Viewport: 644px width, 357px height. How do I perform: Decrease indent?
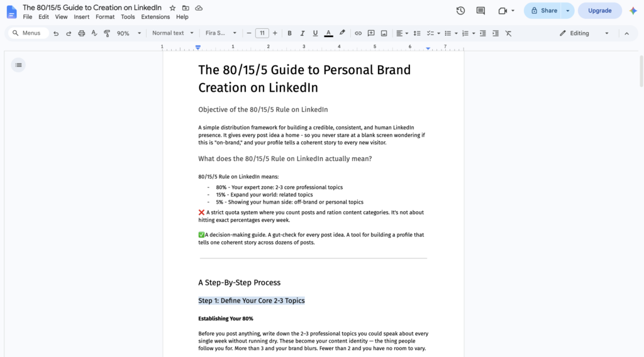pyautogui.click(x=482, y=33)
